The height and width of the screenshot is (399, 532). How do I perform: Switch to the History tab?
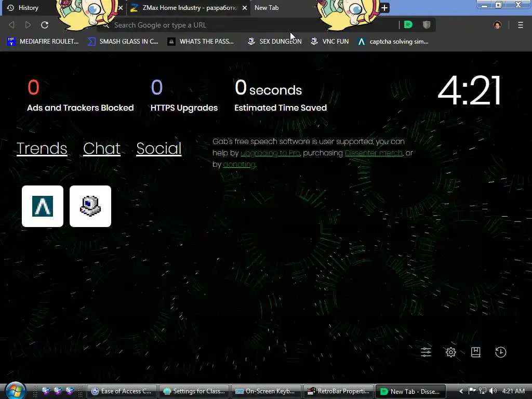coord(29,8)
